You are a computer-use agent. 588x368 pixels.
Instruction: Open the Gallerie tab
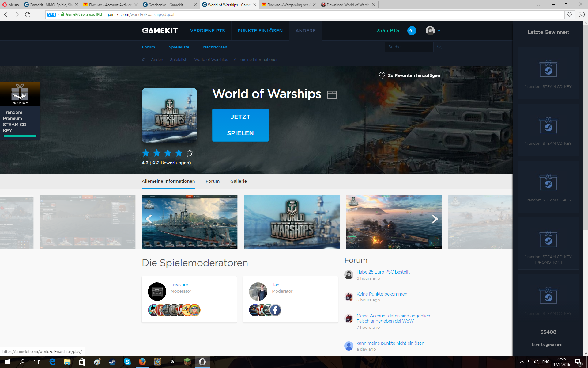239,181
